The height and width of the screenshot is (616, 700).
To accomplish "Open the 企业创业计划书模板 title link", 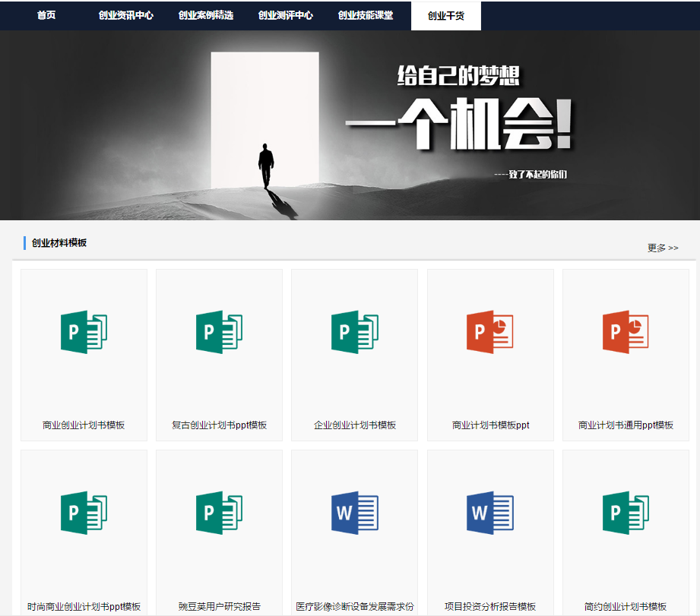I will (x=354, y=425).
